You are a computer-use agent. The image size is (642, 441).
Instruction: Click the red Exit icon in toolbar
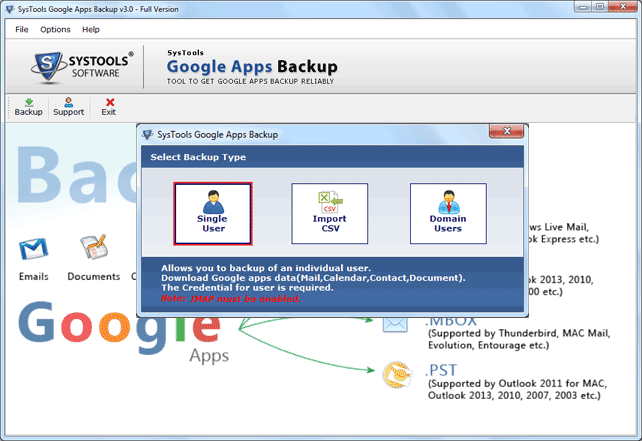click(x=109, y=107)
